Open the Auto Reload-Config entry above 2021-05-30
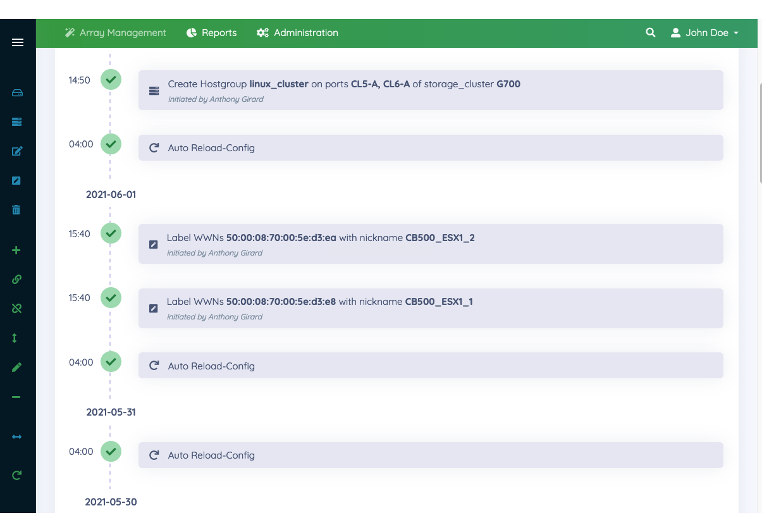 431,455
